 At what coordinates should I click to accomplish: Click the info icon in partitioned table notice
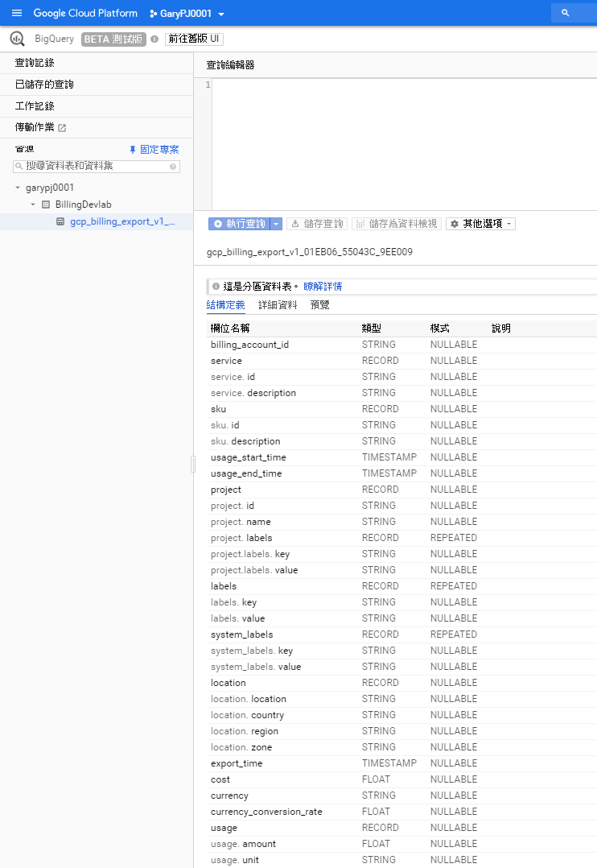[x=216, y=286]
